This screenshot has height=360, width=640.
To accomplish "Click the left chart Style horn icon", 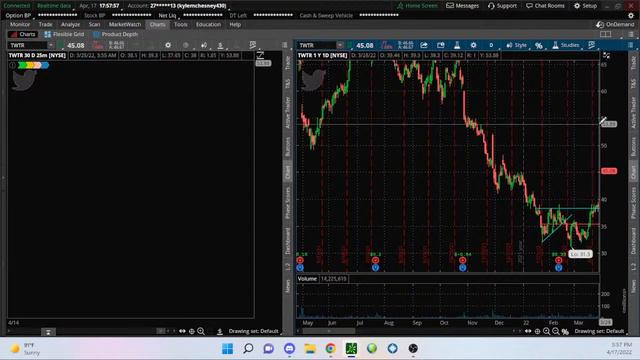I will 204,45.
